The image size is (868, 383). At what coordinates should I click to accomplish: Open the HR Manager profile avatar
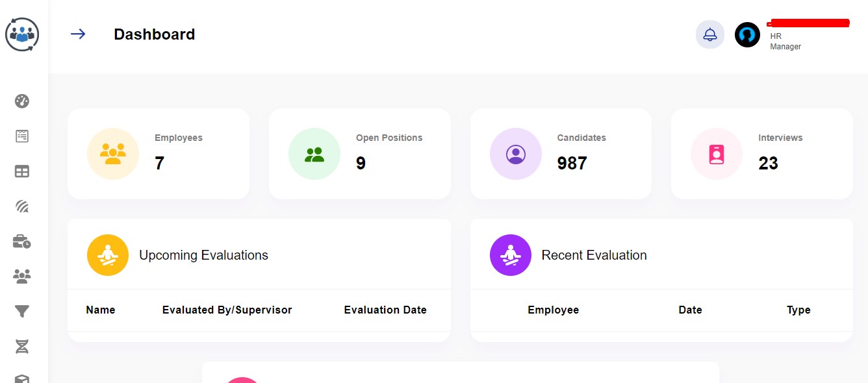[x=747, y=35]
